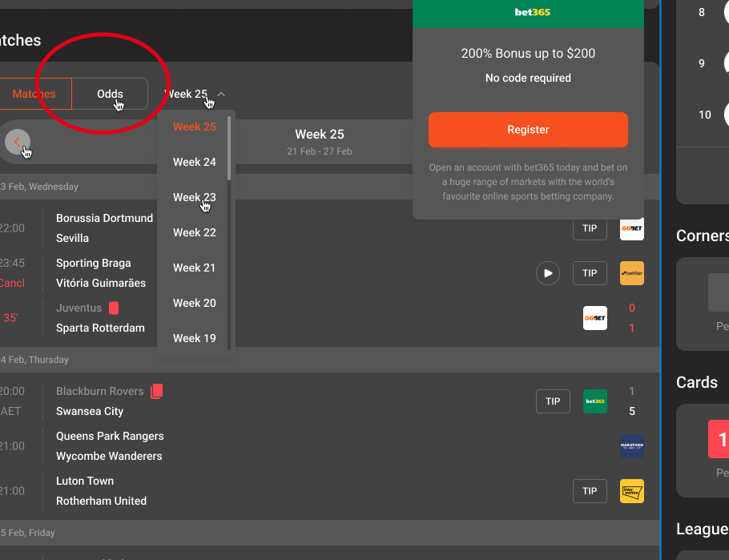This screenshot has width=729, height=560.
Task: Click the Marathon Bet logo near Queens Park Rangers
Action: pos(631,446)
